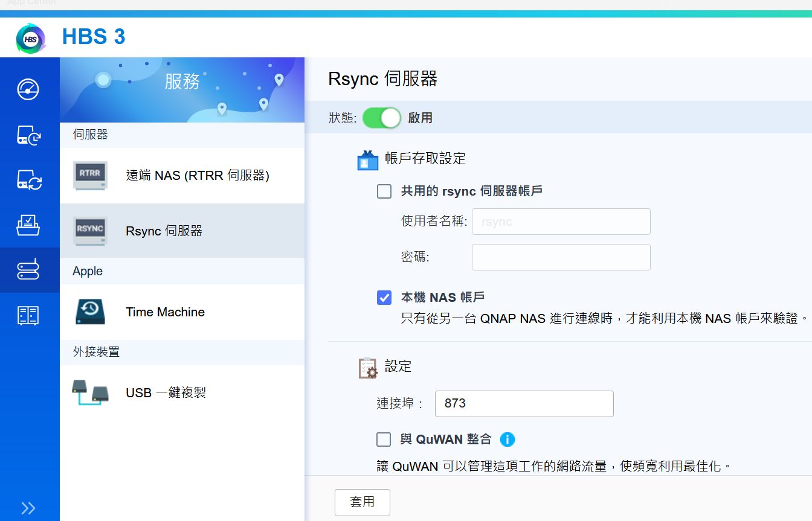Click the 使用者名稱 input field
This screenshot has width=812, height=521.
(x=561, y=222)
